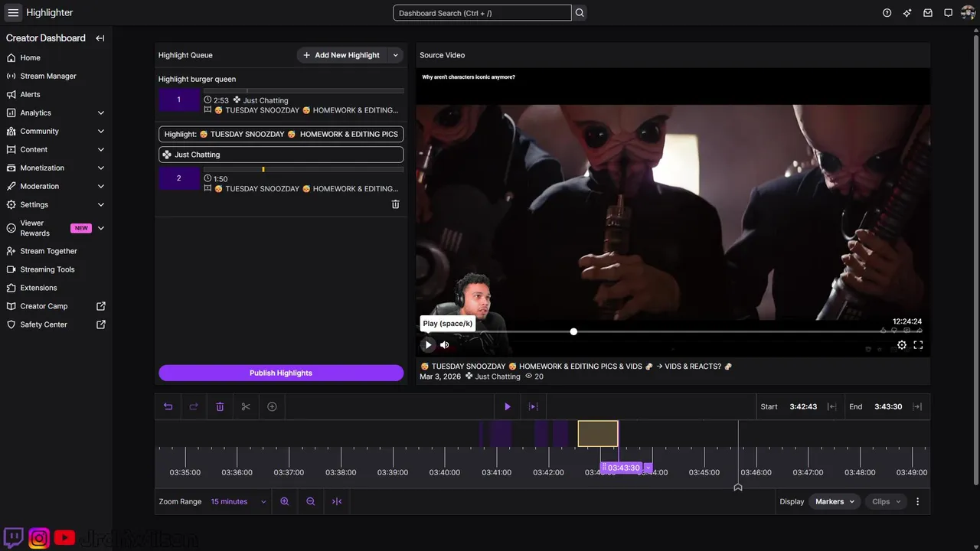The height and width of the screenshot is (551, 980).
Task: Open the video player settings gear
Action: [902, 345]
